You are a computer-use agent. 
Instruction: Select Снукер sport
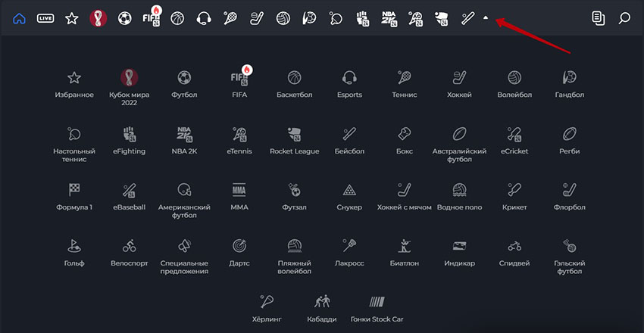pyautogui.click(x=349, y=197)
